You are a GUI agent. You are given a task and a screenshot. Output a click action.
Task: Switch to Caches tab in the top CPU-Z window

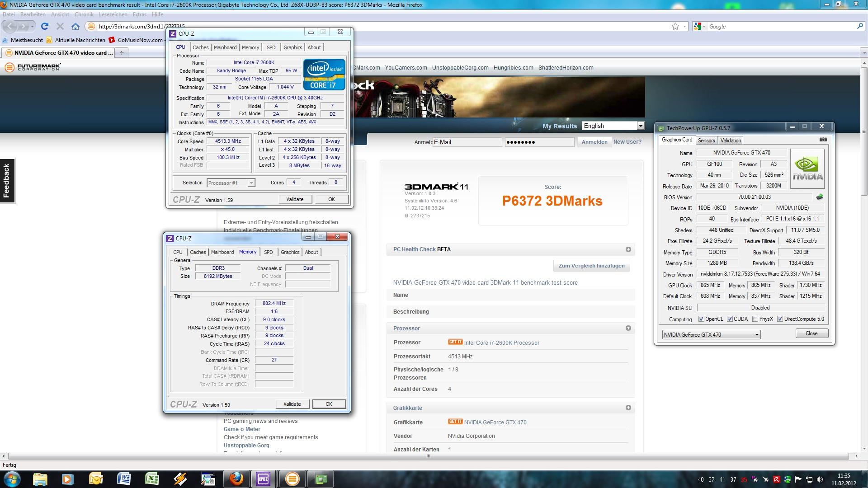pos(200,47)
